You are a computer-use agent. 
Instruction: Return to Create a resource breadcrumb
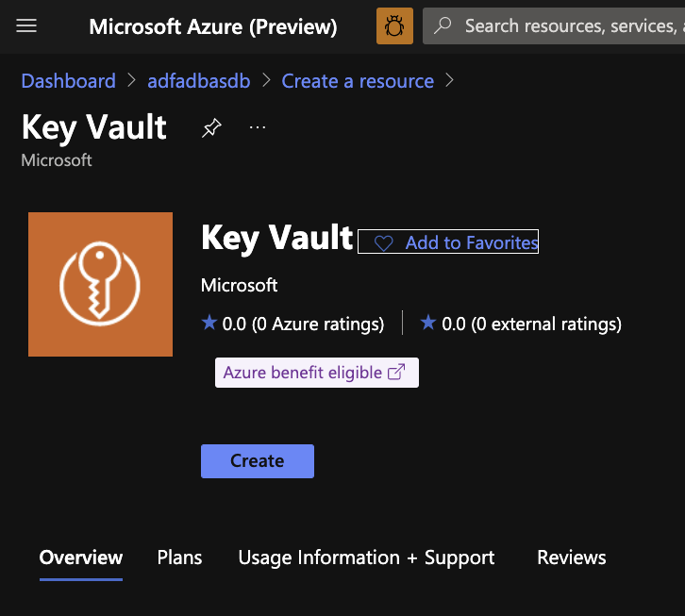click(x=358, y=81)
